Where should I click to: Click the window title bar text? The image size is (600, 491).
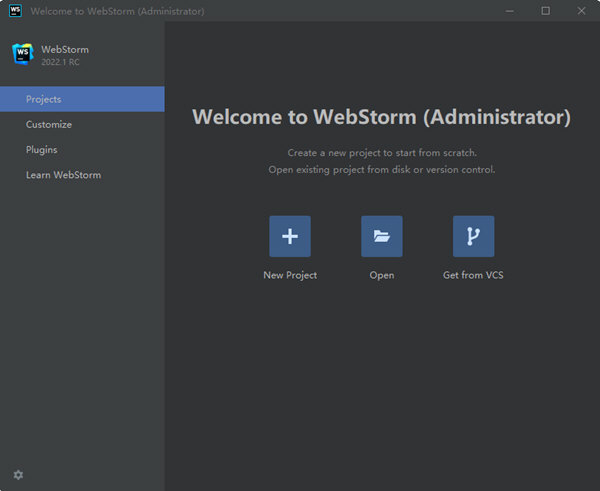(x=117, y=11)
